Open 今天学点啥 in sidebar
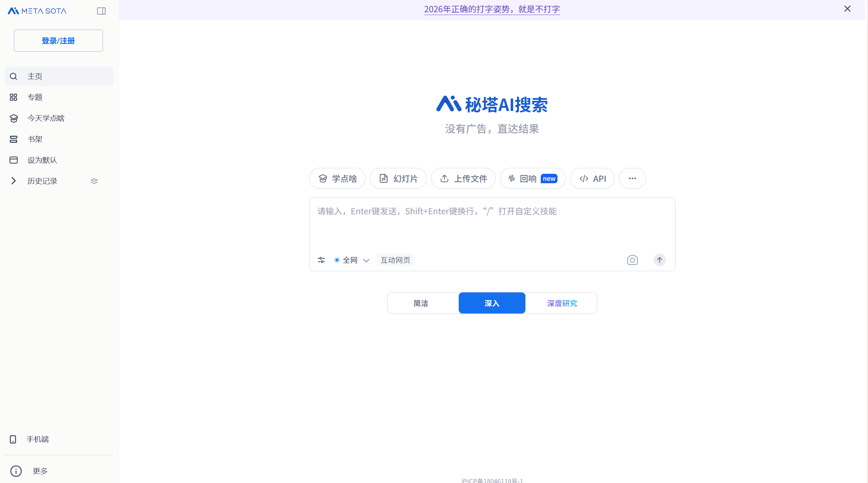 [x=46, y=118]
